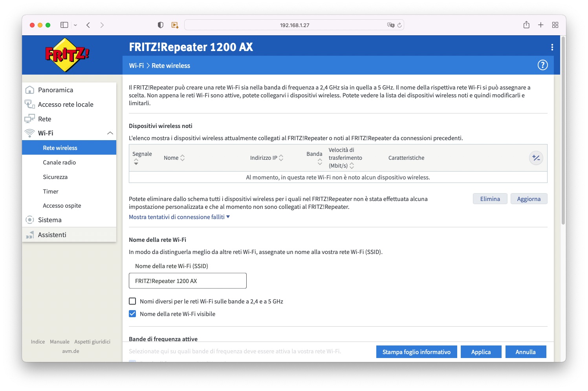Image resolution: width=588 pixels, height=391 pixels.
Task: Click the FRITZ! logo
Action: pyautogui.click(x=67, y=55)
